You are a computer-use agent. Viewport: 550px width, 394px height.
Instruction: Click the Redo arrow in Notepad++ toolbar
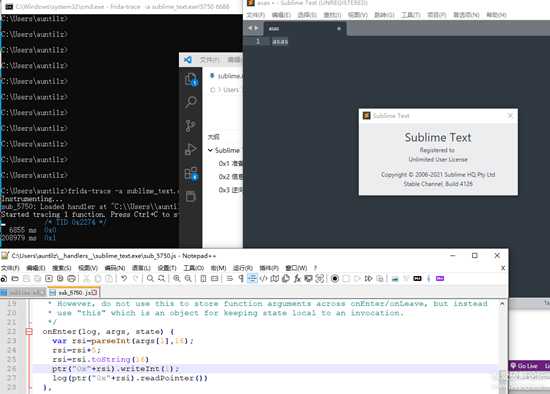(135, 279)
